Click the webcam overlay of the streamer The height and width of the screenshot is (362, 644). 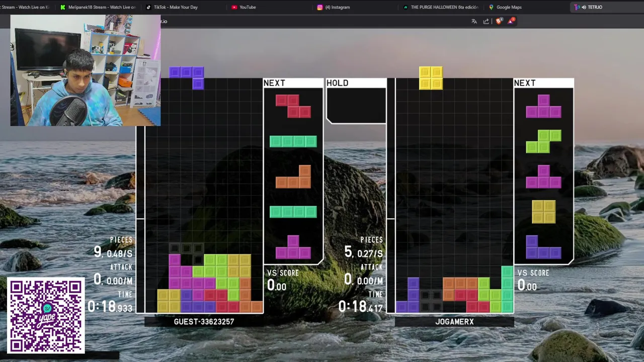pyautogui.click(x=86, y=70)
